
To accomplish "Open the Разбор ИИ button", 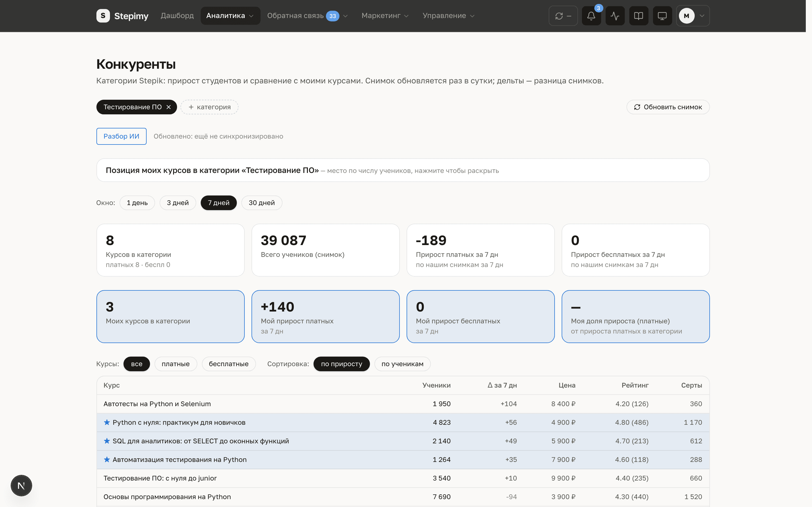I will tap(121, 136).
